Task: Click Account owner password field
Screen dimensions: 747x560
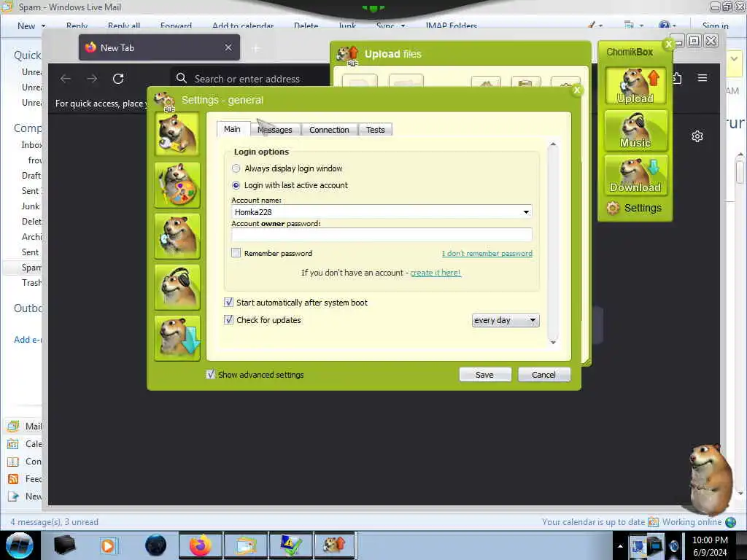Action: (x=382, y=234)
